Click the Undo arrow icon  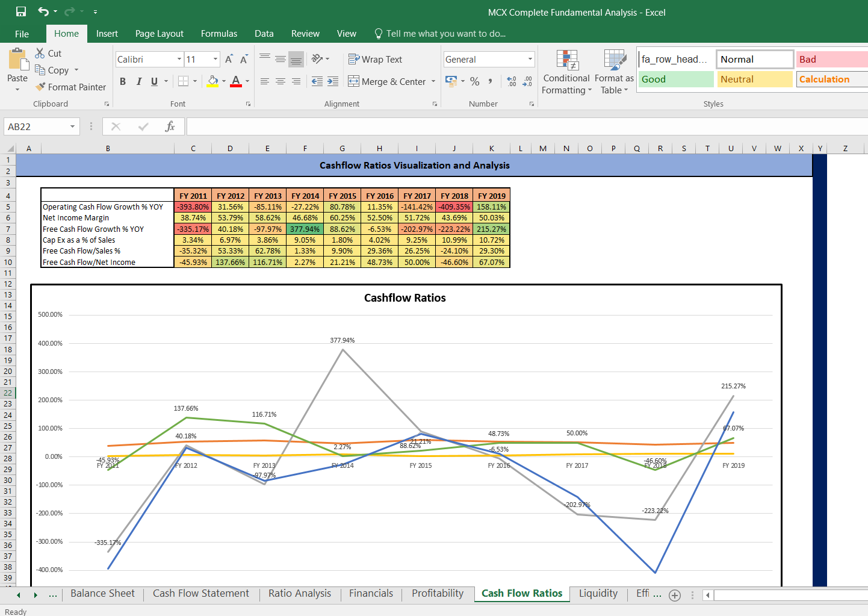point(43,11)
